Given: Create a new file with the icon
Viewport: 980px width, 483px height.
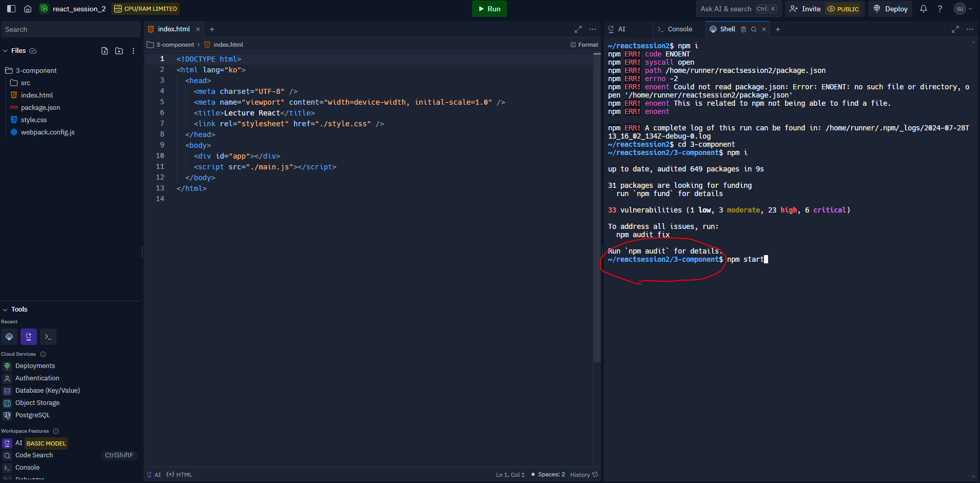Looking at the screenshot, I should coord(105,51).
